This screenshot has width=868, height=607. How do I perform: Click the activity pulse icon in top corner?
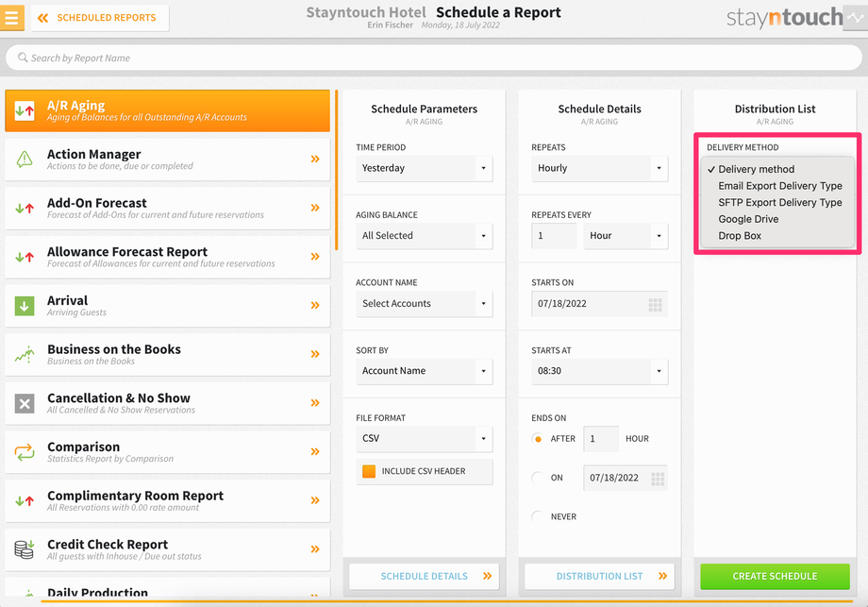point(856,18)
